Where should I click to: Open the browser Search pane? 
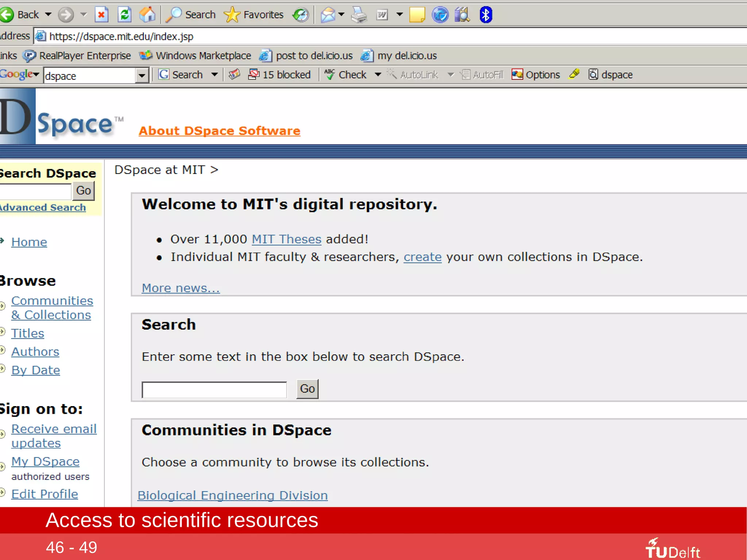[191, 15]
